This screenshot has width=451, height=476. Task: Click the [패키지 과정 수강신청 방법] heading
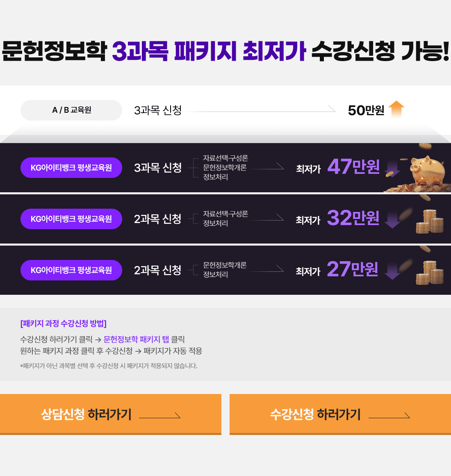click(63, 323)
